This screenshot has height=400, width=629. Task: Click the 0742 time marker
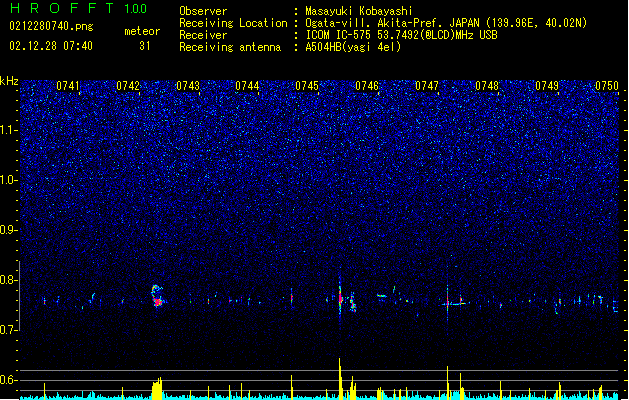click(128, 86)
